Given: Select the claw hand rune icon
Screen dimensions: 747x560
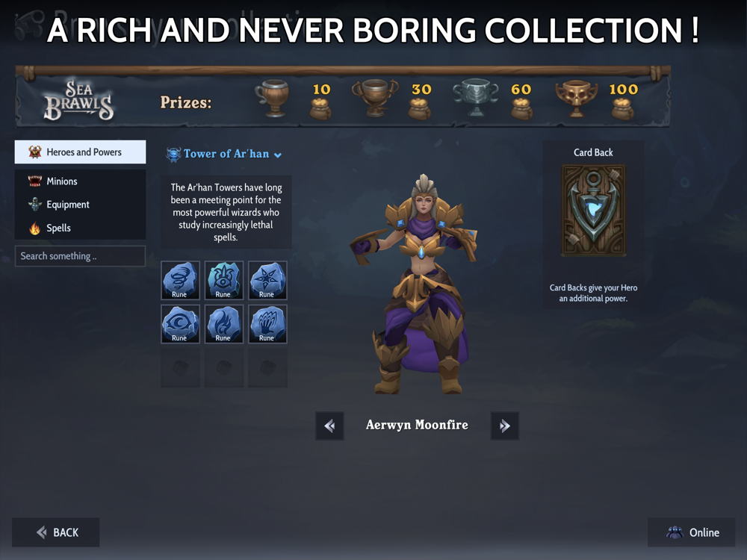Looking at the screenshot, I should point(267,324).
